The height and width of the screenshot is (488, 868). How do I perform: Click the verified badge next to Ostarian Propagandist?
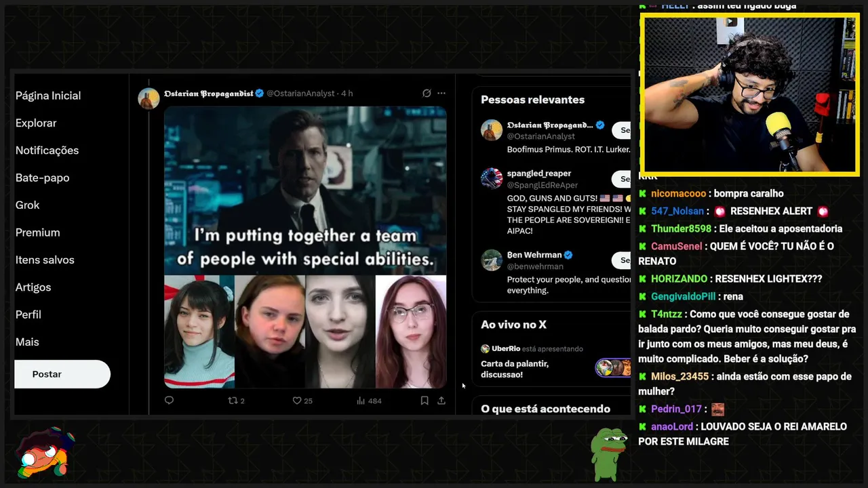coord(259,94)
